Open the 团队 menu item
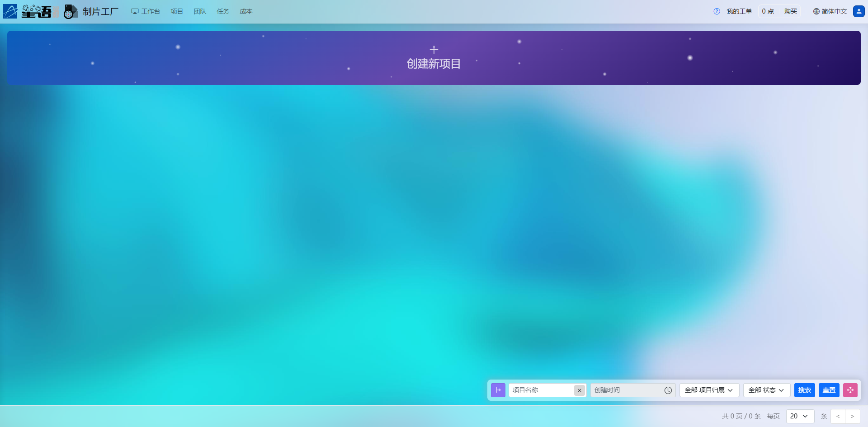The width and height of the screenshot is (868, 427). pyautogui.click(x=200, y=11)
